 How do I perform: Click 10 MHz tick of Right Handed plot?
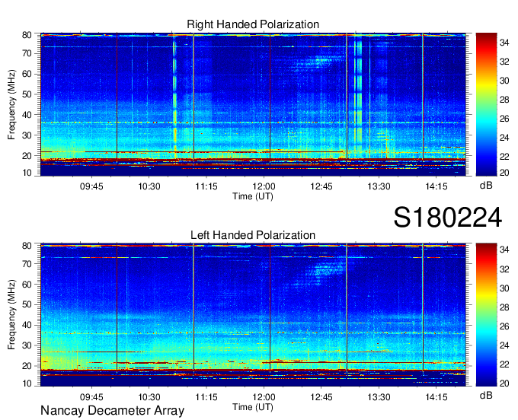click(27, 173)
